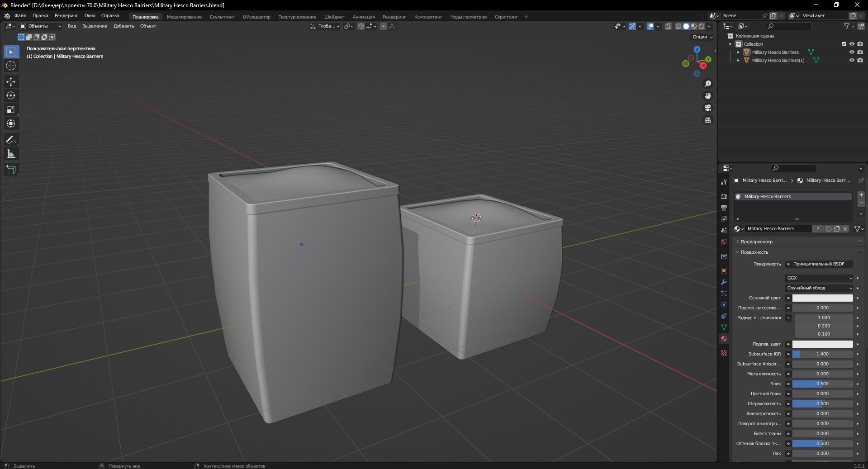Switch viewport to wireframe shading
This screenshot has height=469, width=868.
click(x=678, y=26)
